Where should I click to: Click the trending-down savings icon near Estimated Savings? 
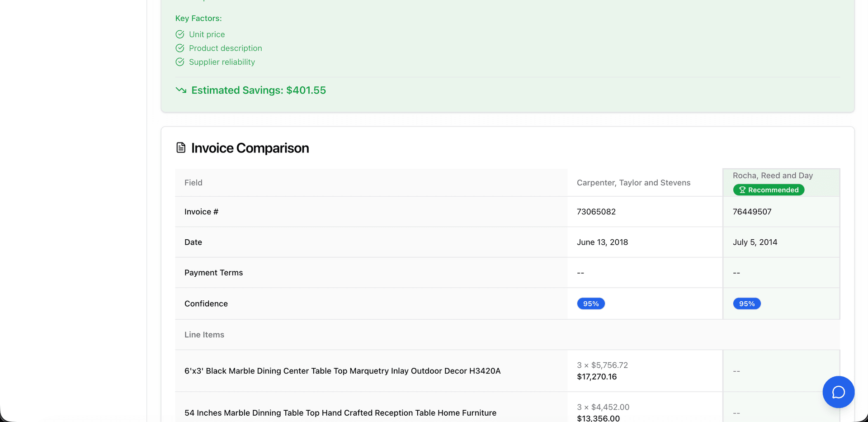pyautogui.click(x=180, y=90)
